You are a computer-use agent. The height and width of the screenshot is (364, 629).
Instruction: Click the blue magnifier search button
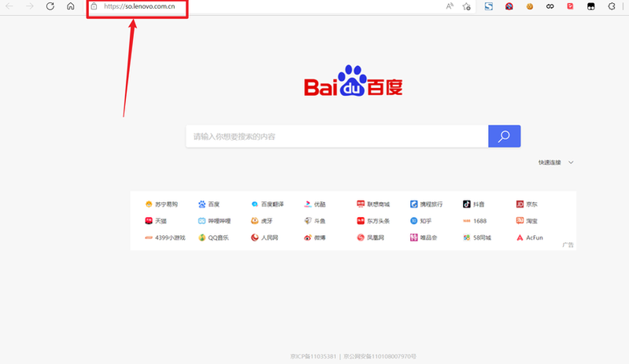504,136
